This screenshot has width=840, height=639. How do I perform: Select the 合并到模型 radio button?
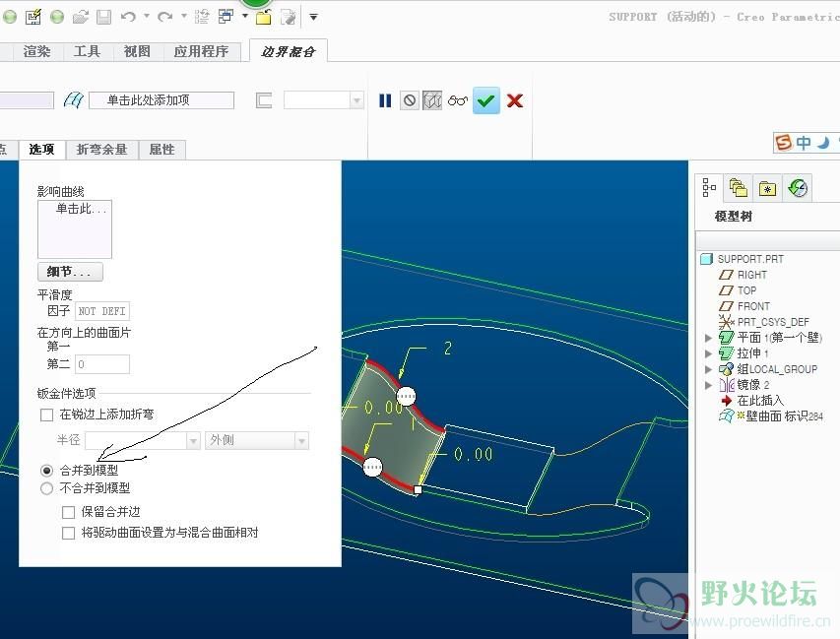click(x=47, y=471)
